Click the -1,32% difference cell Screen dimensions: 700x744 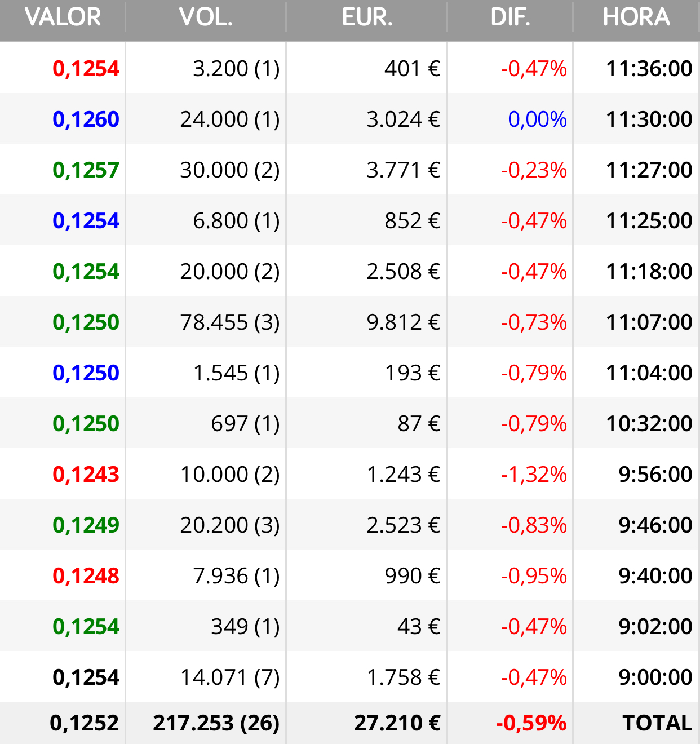point(534,475)
